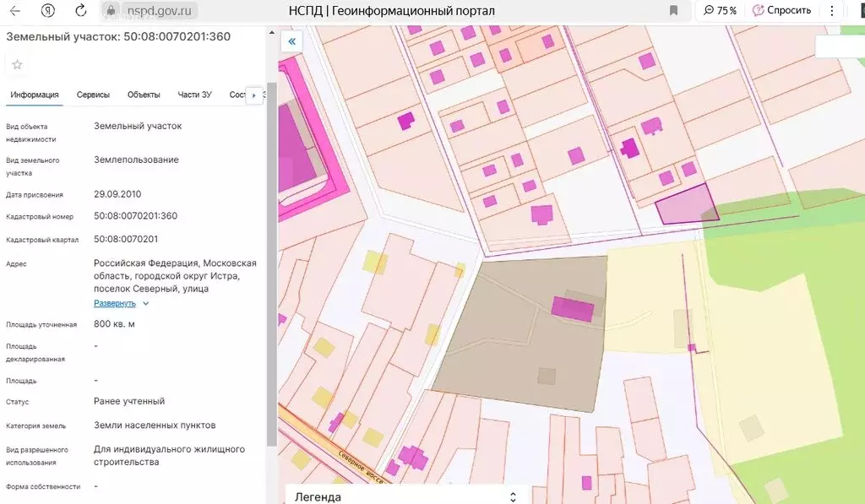Expand the address using the chevron beside Развернуть

tap(145, 303)
